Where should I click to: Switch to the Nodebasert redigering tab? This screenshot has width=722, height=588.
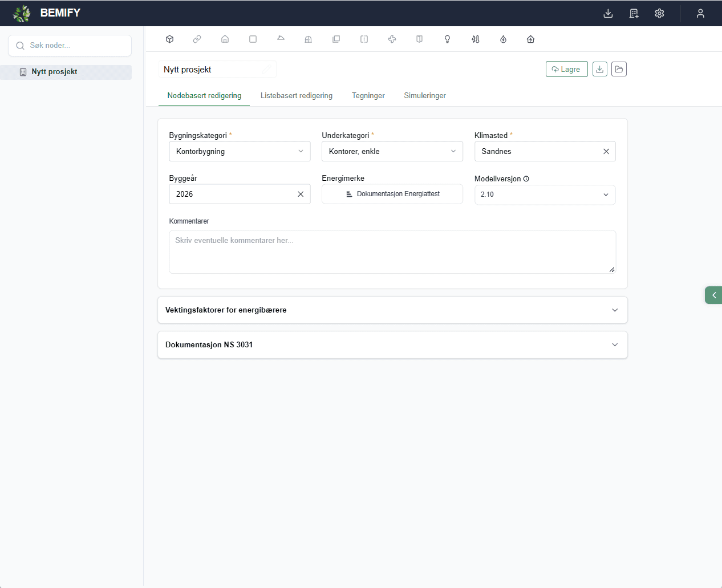point(205,96)
